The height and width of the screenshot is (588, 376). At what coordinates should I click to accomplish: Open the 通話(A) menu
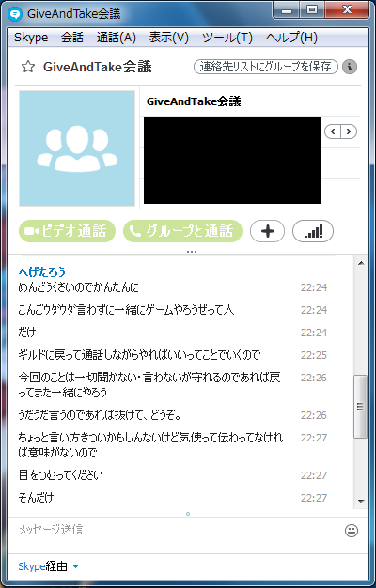tap(117, 38)
